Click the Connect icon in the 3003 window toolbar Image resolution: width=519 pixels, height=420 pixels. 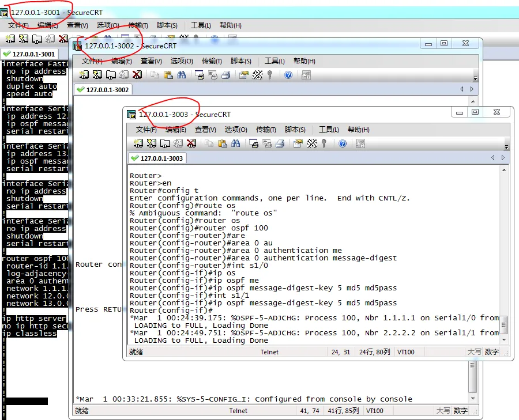point(138,143)
